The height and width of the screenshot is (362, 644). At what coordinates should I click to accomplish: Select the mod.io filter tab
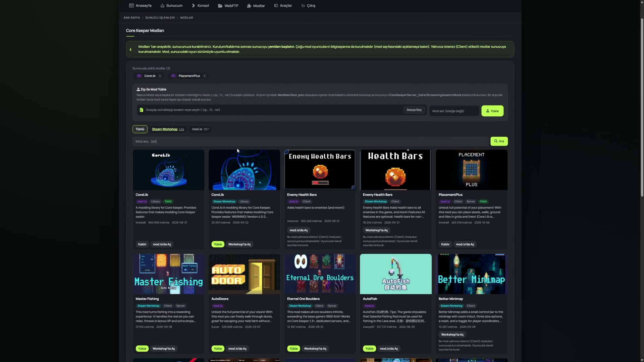200,129
